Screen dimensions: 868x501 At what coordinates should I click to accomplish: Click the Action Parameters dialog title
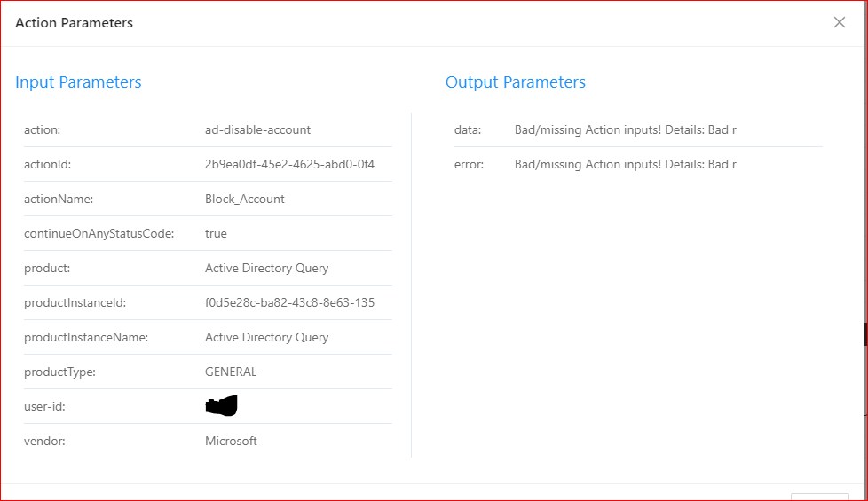tap(74, 23)
